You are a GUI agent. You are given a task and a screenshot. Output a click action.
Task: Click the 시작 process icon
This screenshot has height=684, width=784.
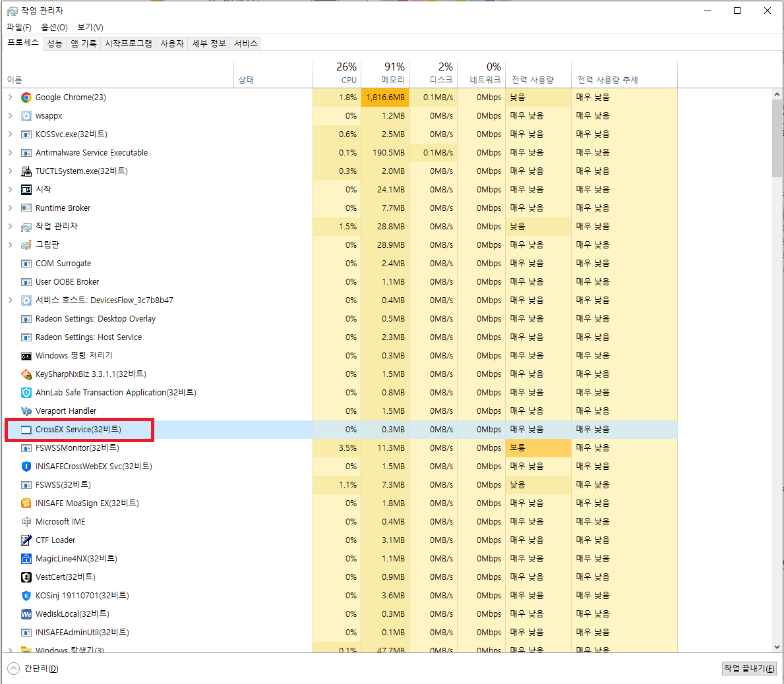(26, 190)
